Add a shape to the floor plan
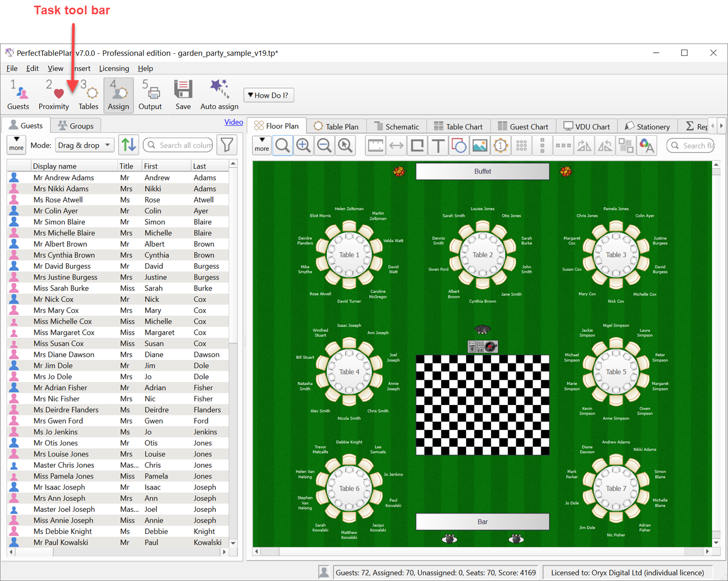This screenshot has height=581, width=728. click(x=459, y=145)
